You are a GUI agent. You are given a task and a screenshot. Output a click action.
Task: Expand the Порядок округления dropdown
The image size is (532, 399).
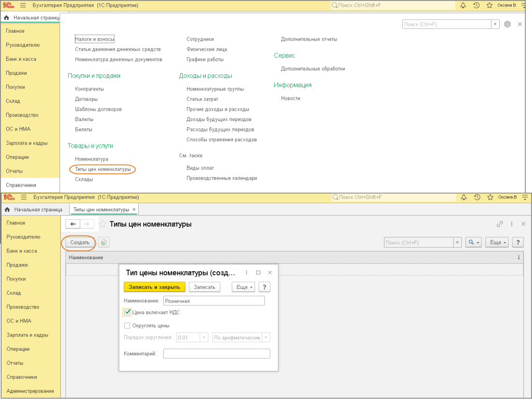point(204,338)
